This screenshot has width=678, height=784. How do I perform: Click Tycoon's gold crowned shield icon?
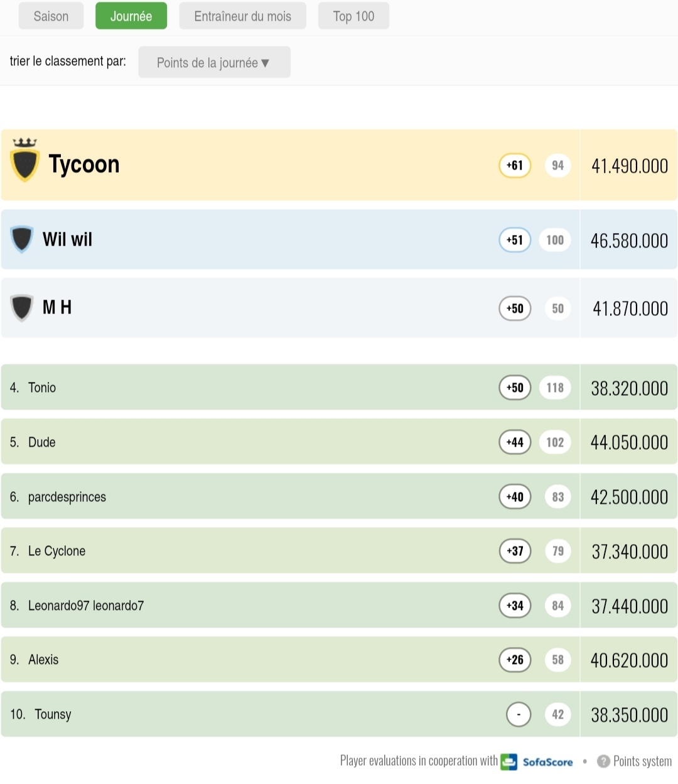(x=25, y=161)
